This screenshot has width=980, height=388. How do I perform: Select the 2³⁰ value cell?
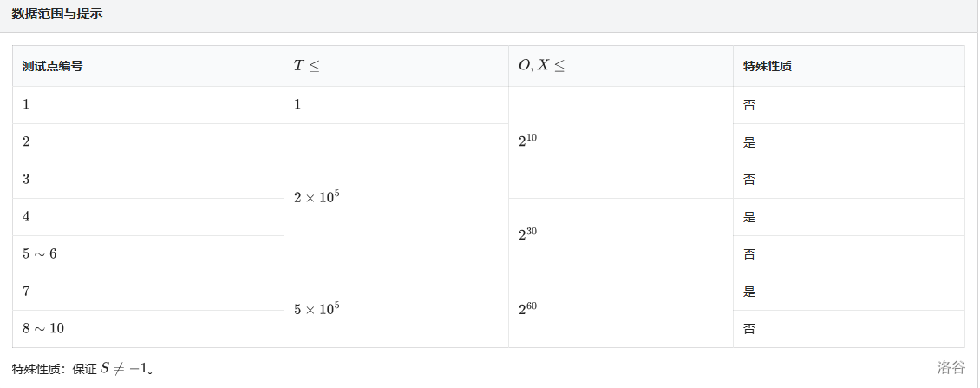click(x=528, y=234)
